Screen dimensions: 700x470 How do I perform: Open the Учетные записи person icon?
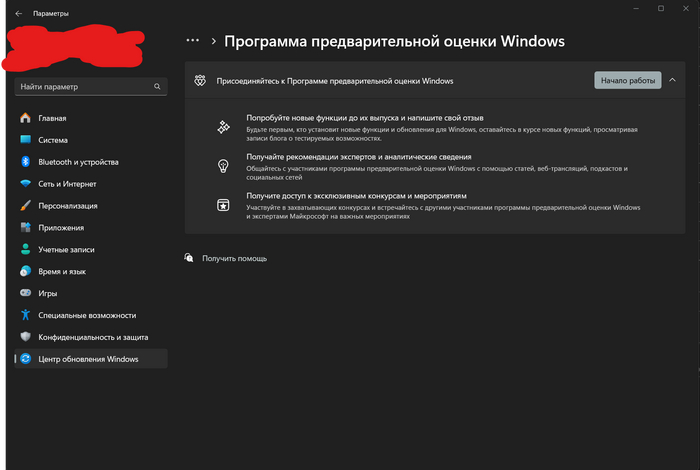coord(25,249)
